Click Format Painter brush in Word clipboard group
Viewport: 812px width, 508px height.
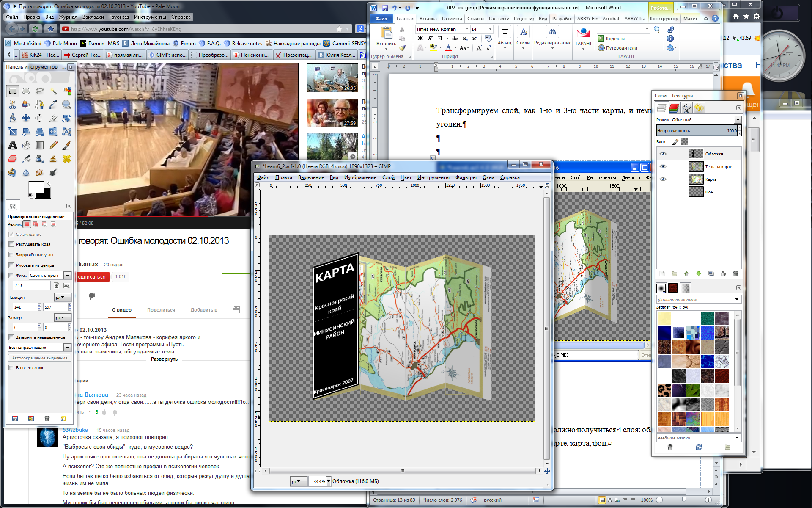pyautogui.click(x=402, y=48)
